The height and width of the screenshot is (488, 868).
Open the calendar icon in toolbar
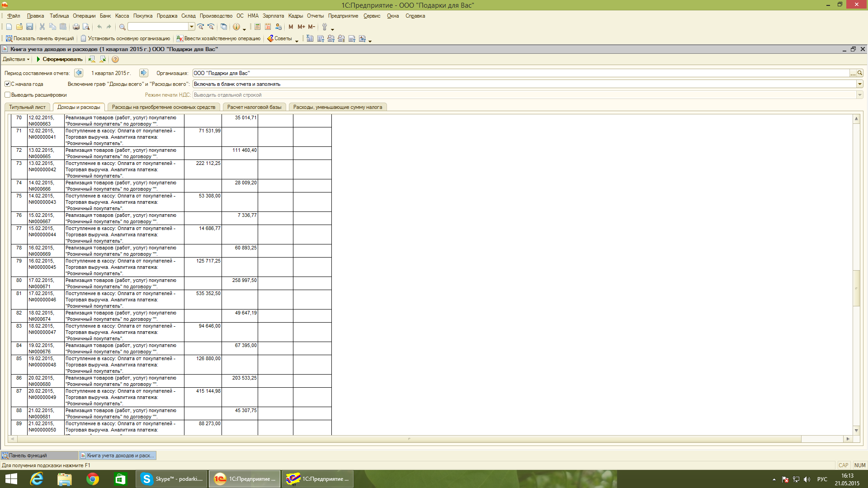click(x=268, y=27)
